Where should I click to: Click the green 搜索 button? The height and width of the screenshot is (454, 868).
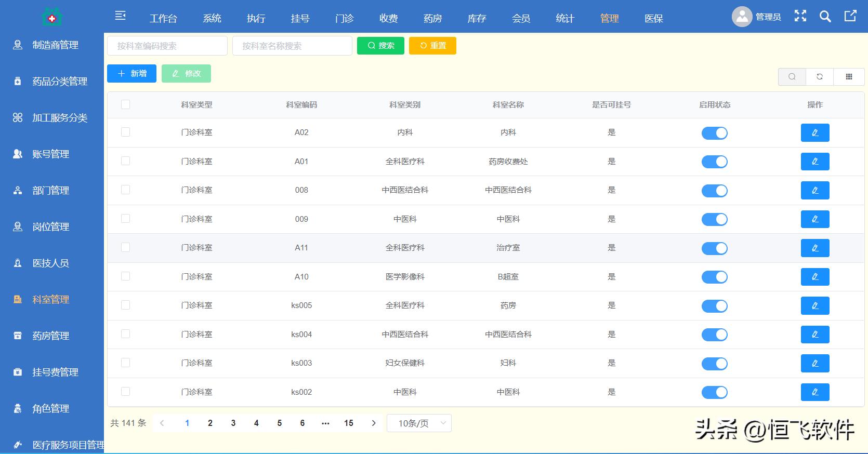[x=380, y=46]
